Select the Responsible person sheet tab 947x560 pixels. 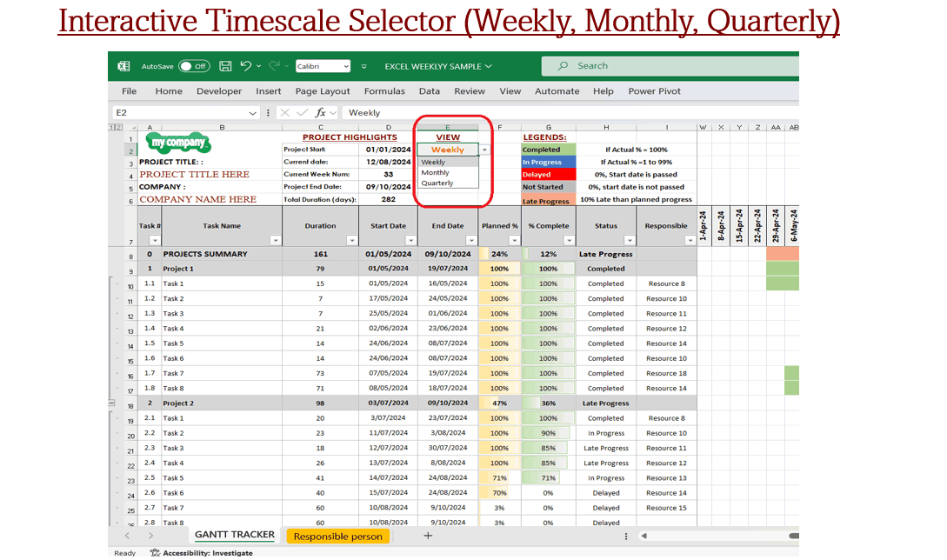(x=337, y=537)
